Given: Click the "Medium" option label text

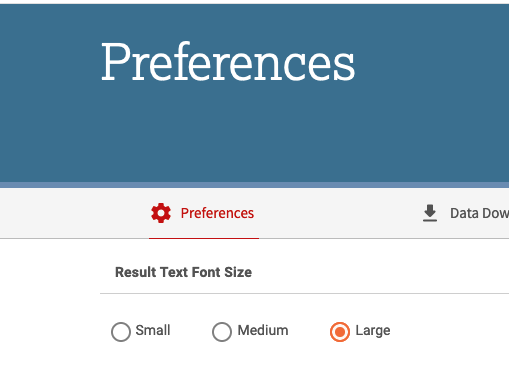Looking at the screenshot, I should [263, 330].
